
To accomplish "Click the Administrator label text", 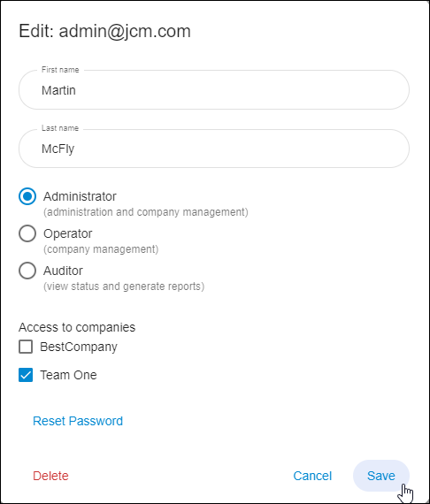I will (80, 196).
